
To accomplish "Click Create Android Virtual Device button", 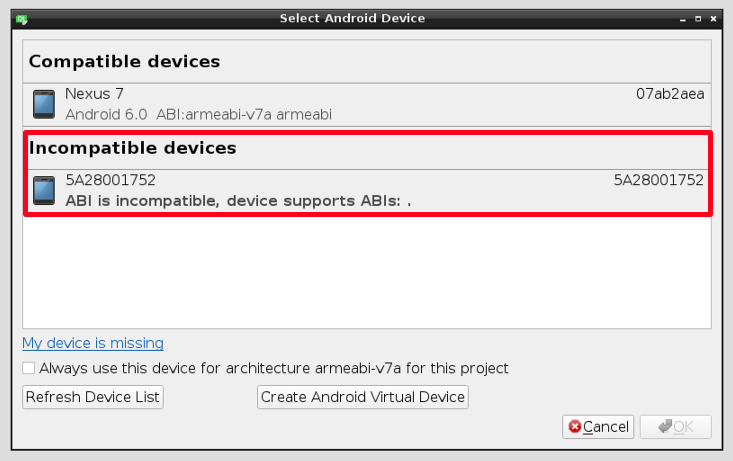I will pyautogui.click(x=363, y=397).
